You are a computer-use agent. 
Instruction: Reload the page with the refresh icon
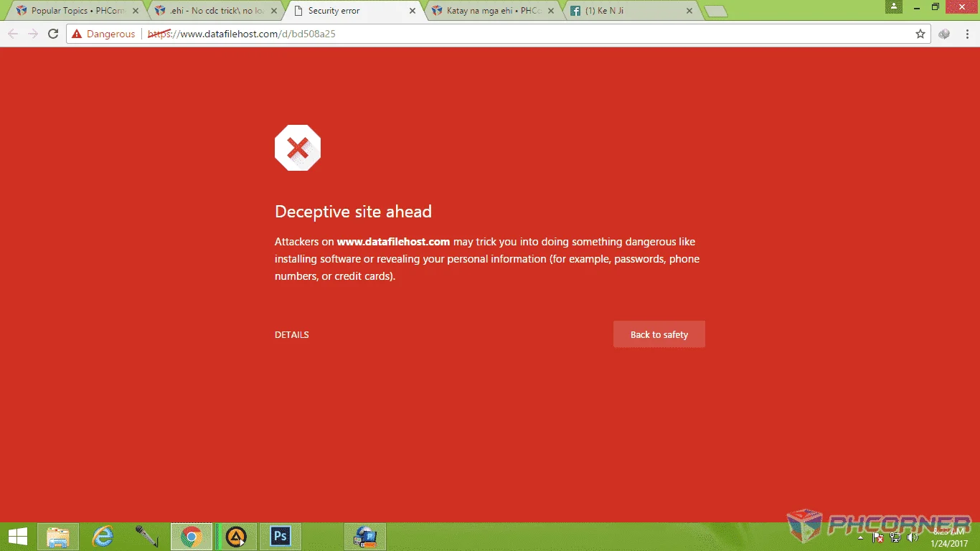(x=52, y=34)
